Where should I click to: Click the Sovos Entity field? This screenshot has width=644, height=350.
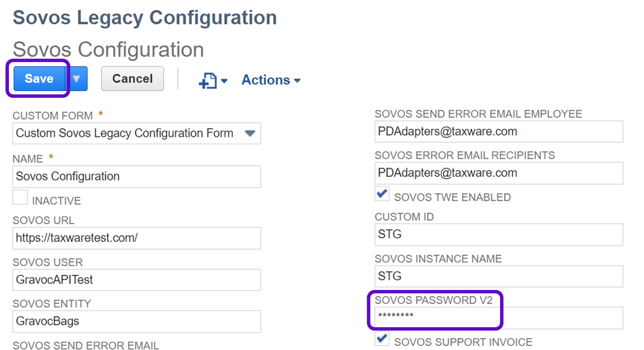coord(136,322)
